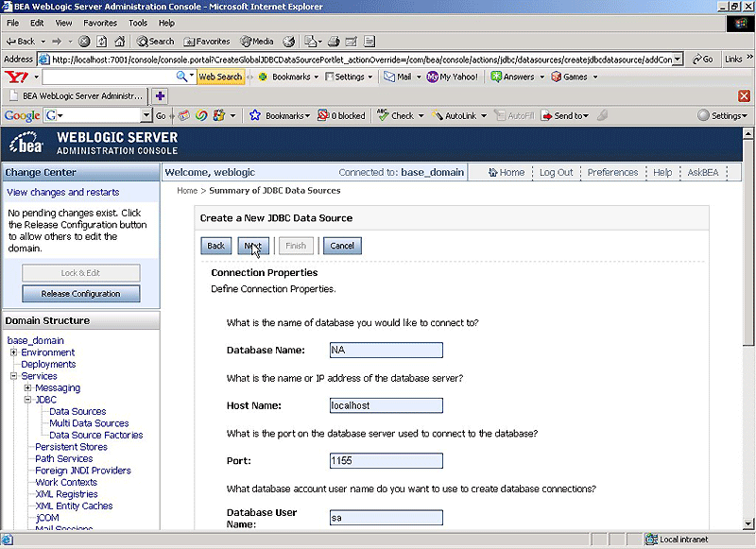Collapse the Services tree node

point(13,376)
